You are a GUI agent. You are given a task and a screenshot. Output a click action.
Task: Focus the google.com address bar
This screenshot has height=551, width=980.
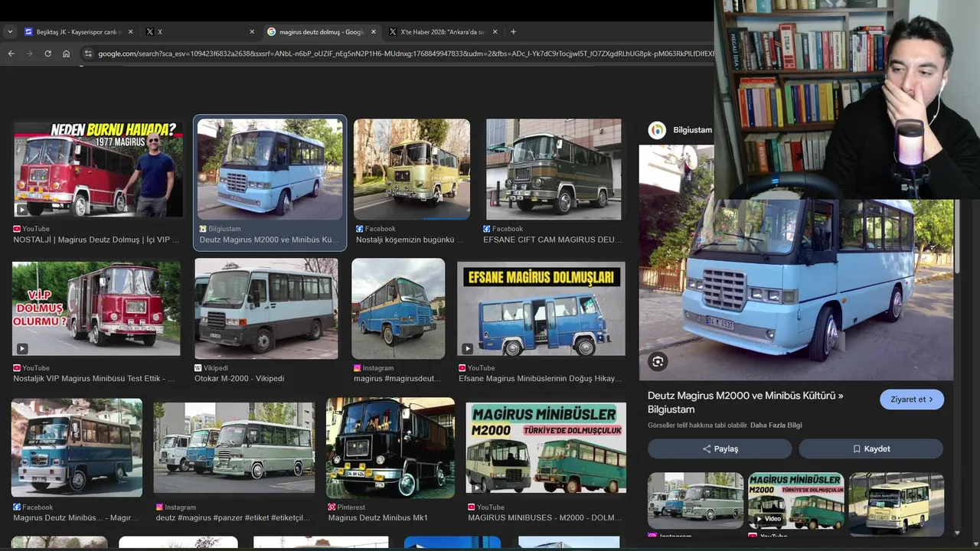point(406,54)
